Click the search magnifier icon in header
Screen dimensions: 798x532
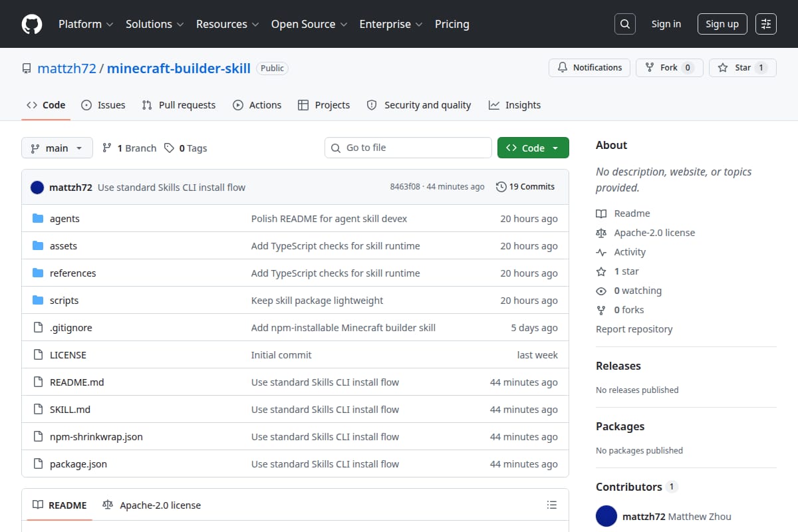[624, 24]
